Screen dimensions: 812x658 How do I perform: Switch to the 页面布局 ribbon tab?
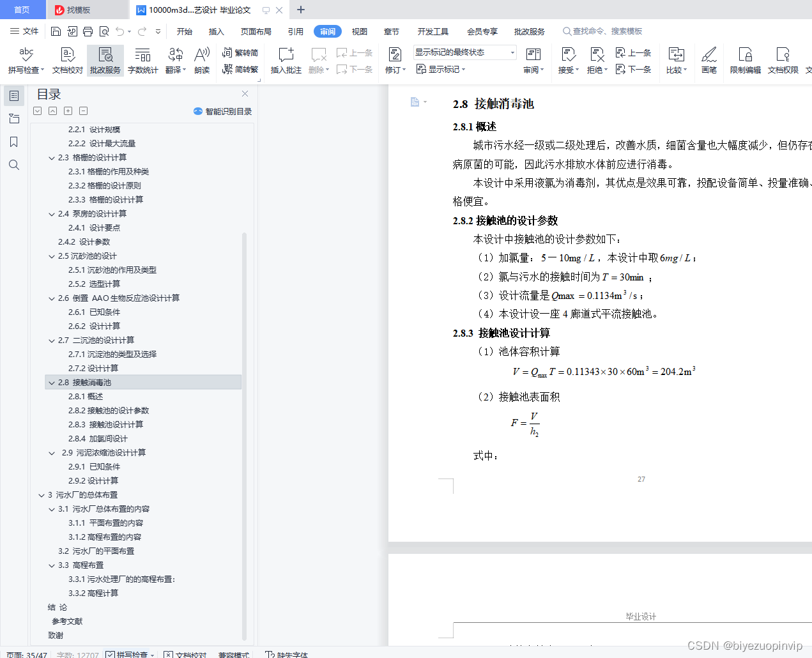click(x=256, y=30)
